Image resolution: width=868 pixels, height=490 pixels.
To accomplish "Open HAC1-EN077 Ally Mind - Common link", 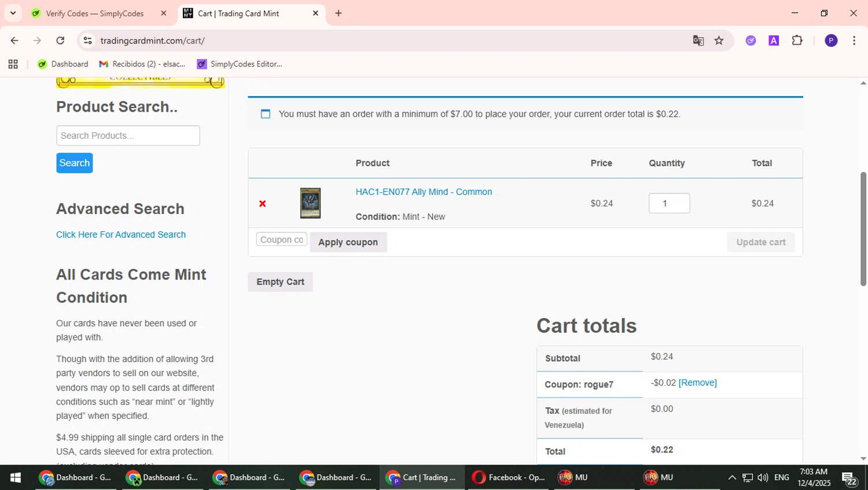I will 424,192.
